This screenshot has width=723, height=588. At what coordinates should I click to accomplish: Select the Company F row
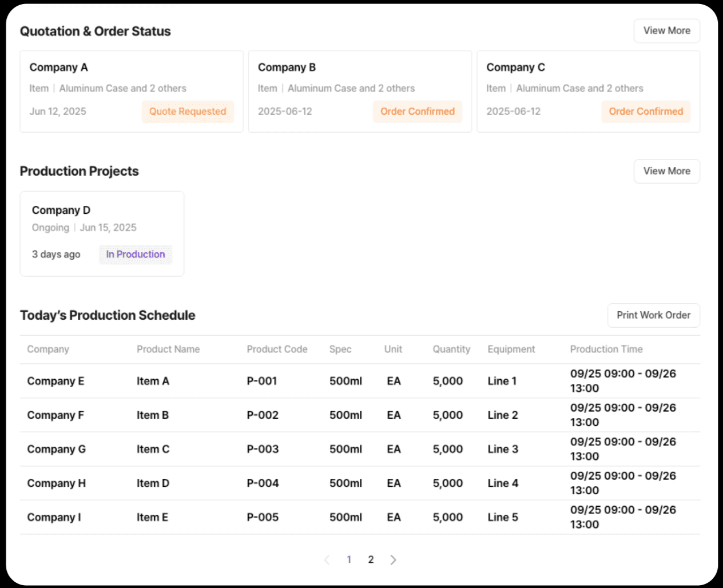pos(360,415)
